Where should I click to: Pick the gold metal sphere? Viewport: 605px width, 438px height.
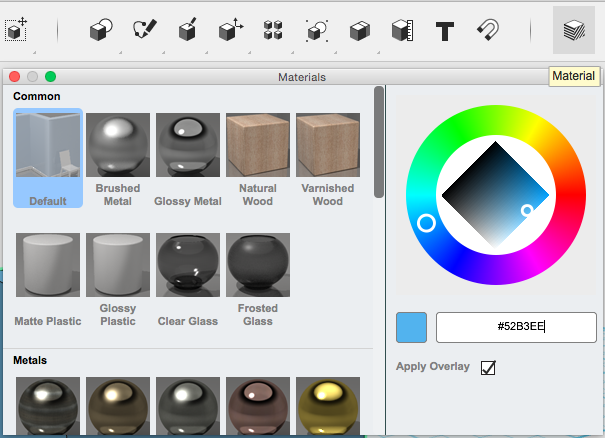[x=328, y=406]
